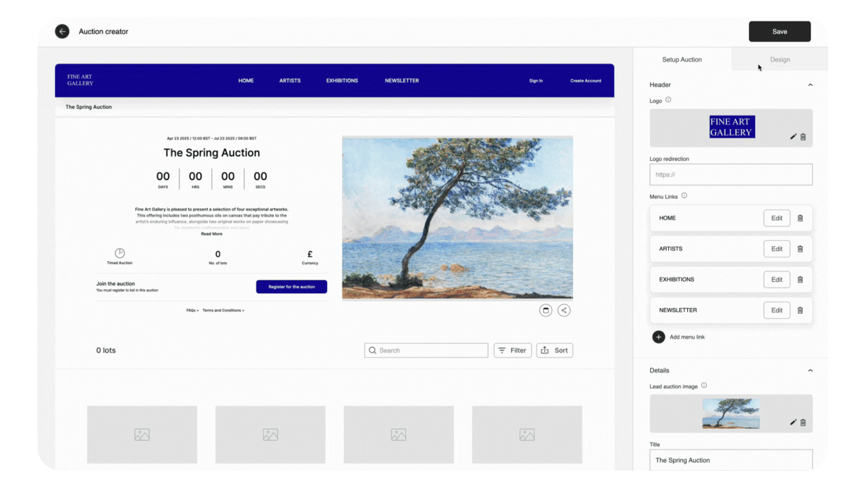Click the share icon below the painting
Viewport: 868px width, 488px height.
click(x=563, y=310)
